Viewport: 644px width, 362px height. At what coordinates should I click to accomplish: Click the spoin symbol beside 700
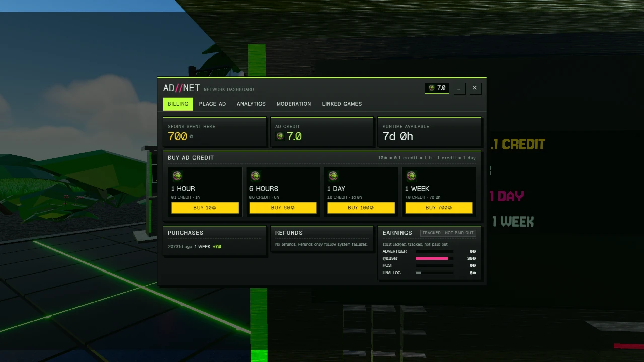[191, 136]
